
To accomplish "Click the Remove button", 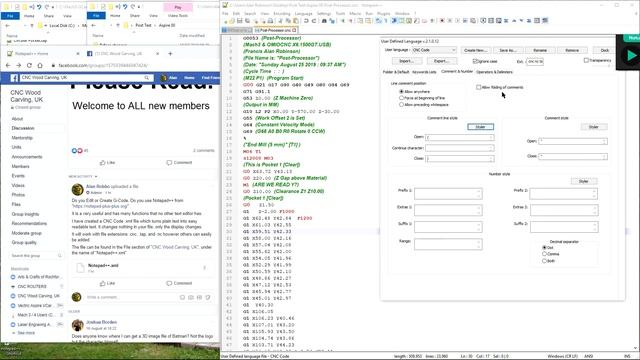I will pos(572,50).
